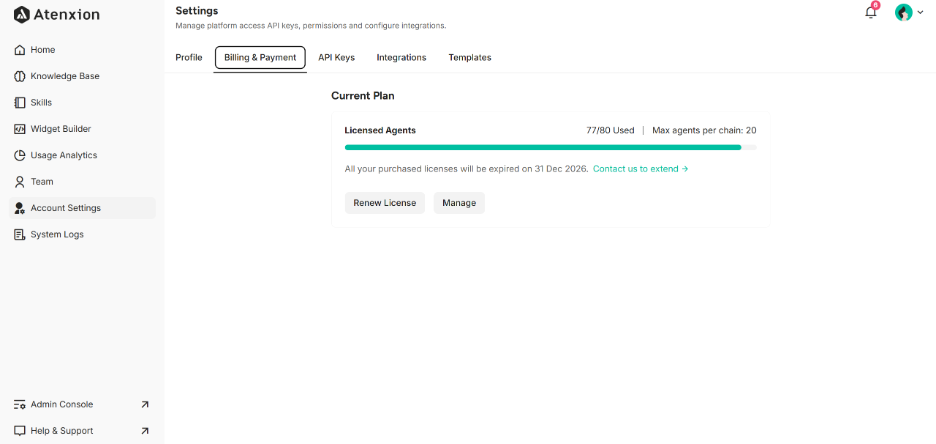The height and width of the screenshot is (444, 936).
Task: Click the Manage button
Action: tap(459, 203)
